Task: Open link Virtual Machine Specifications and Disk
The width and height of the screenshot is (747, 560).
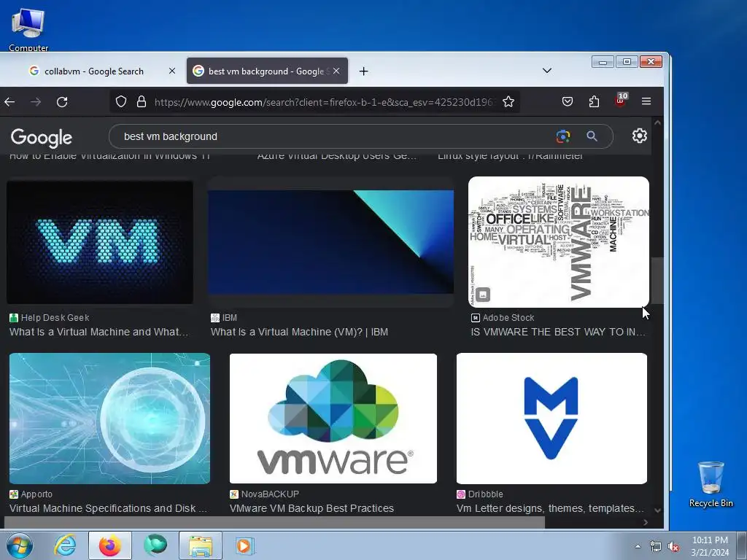Action: point(108,508)
